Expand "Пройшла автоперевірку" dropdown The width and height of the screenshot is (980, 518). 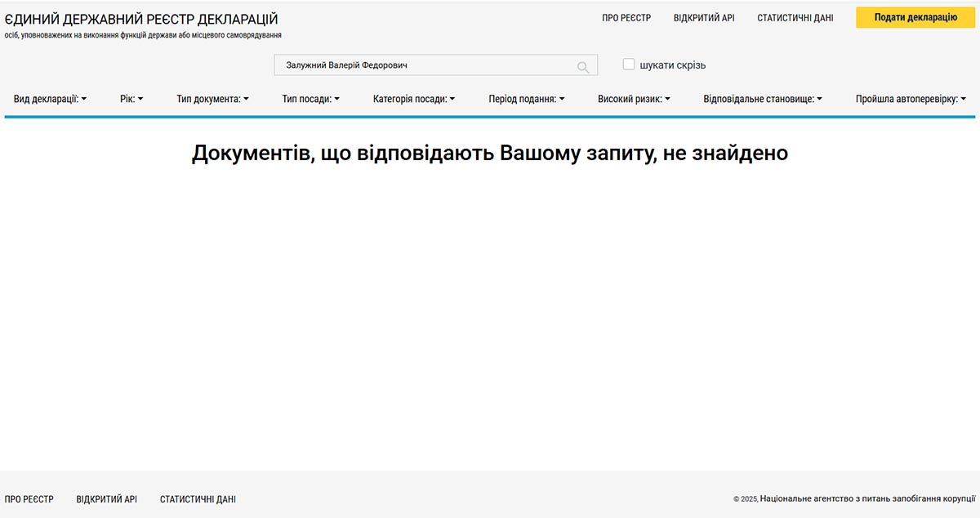[x=911, y=99]
